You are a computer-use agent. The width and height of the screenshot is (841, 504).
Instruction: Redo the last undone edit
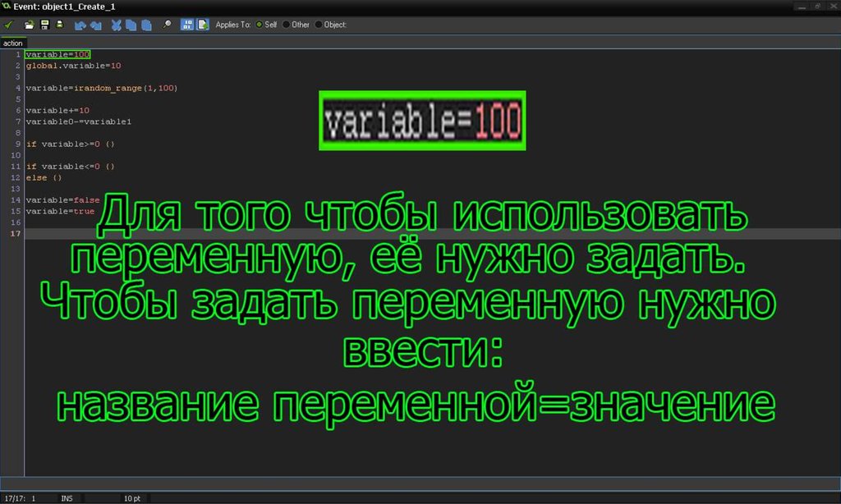point(95,25)
